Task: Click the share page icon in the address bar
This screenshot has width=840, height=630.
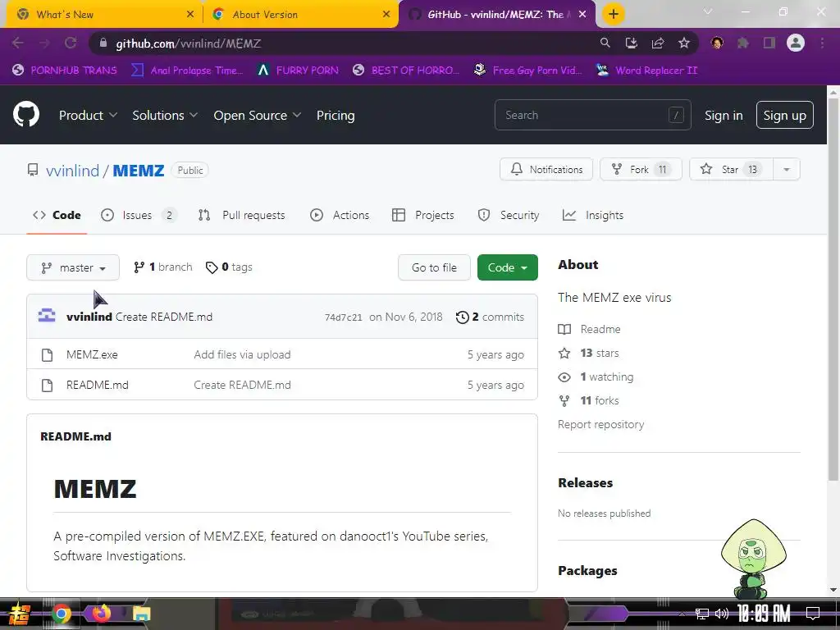Action: click(658, 43)
